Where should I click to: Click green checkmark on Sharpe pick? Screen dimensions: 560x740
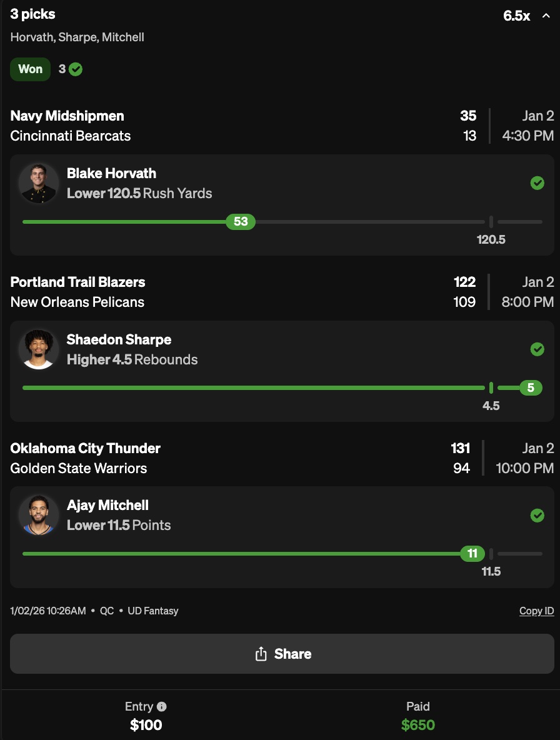click(537, 349)
